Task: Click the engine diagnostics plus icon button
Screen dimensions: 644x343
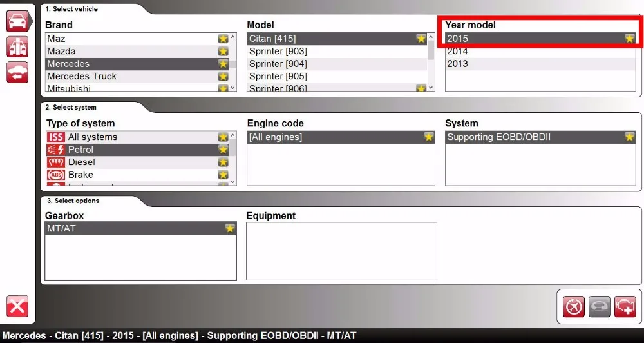Action: (x=625, y=307)
